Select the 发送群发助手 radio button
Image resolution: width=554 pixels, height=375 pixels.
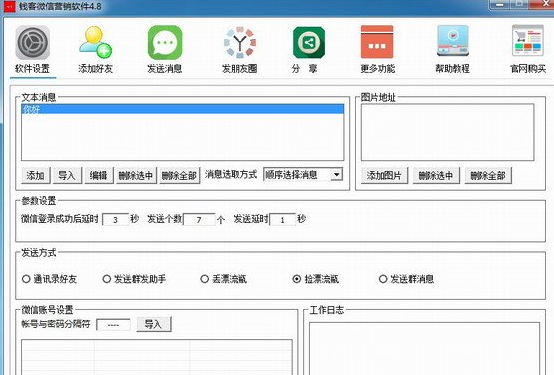[107, 279]
